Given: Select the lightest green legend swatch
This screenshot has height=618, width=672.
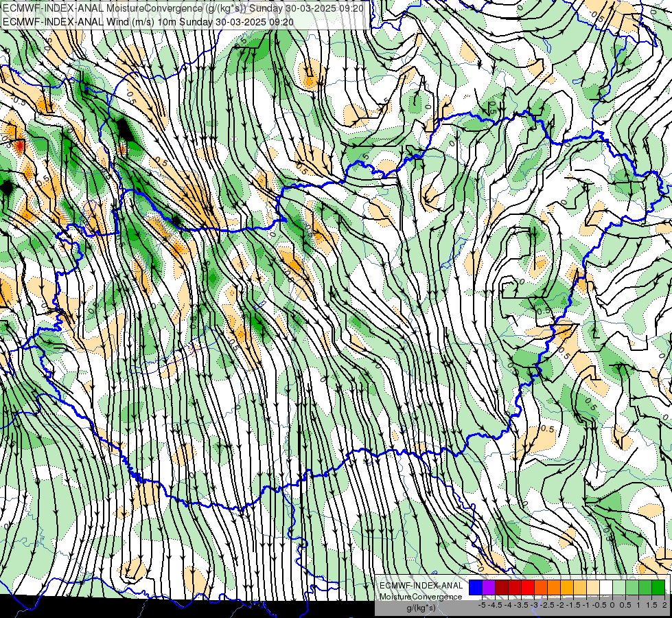Looking at the screenshot, I should (619, 588).
